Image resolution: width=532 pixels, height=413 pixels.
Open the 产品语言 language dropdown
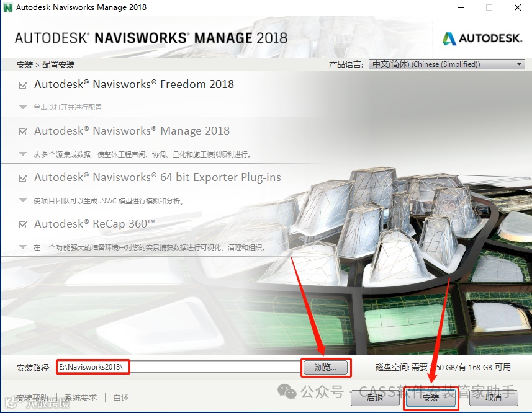tap(446, 64)
